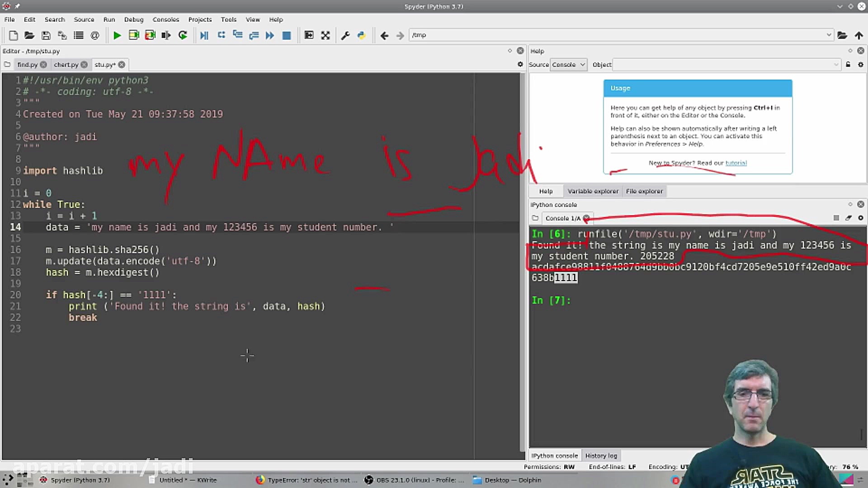Click the Run current cell icon
868x488 pixels.
133,35
